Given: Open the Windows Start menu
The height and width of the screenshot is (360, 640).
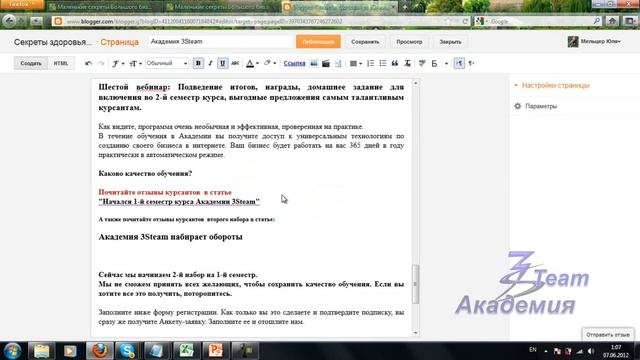Looking at the screenshot, I should (12, 351).
